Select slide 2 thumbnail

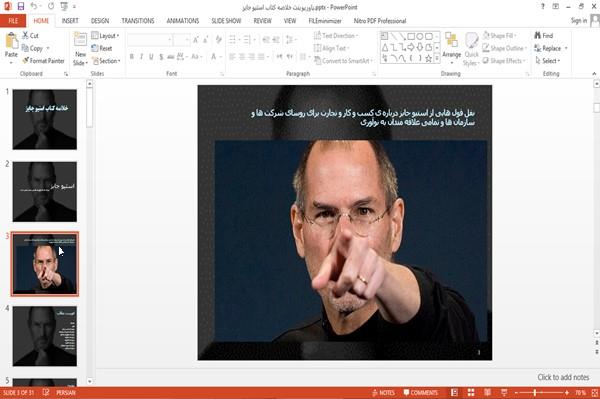click(45, 192)
